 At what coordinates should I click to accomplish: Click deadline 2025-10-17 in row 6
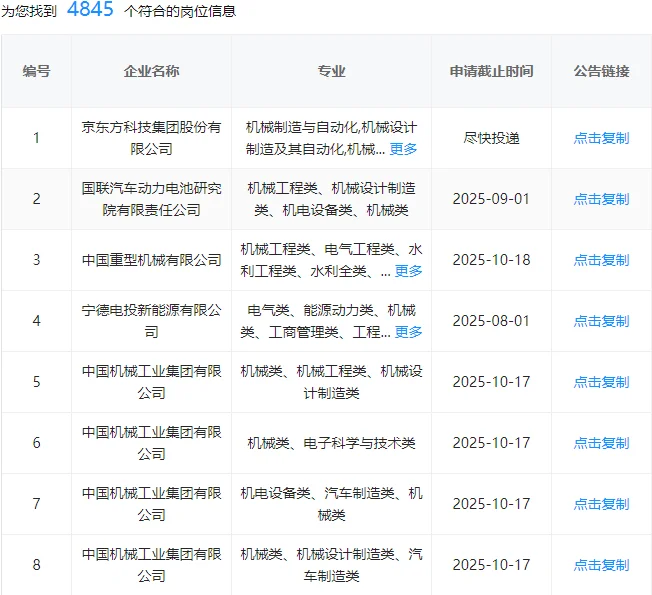point(491,443)
